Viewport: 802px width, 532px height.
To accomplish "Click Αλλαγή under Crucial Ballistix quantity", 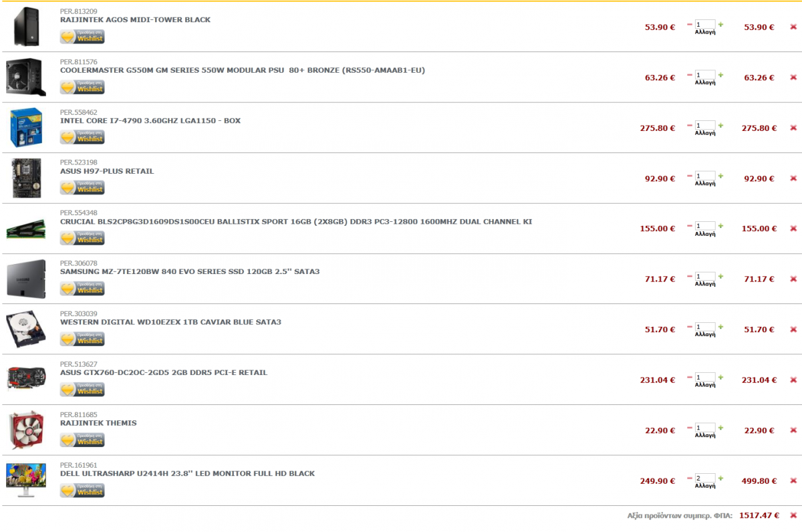I will [x=705, y=234].
